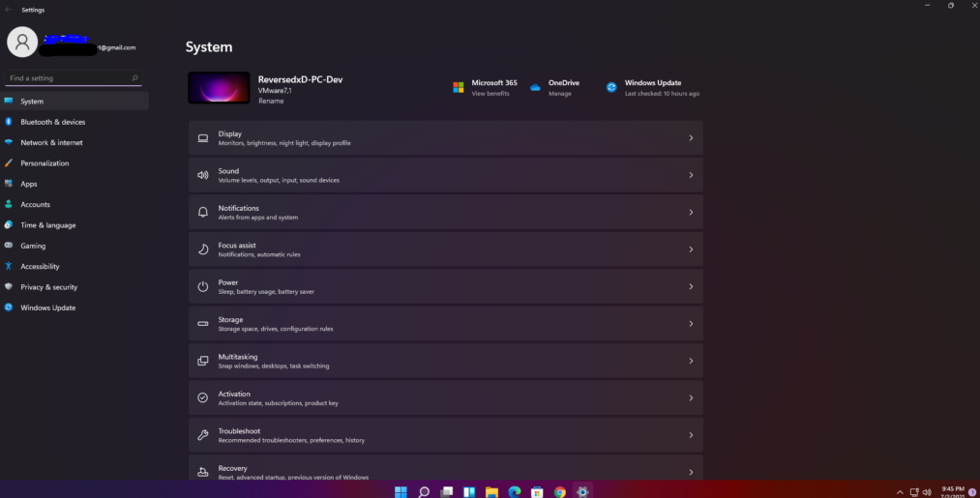Viewport: 980px width, 498px height.
Task: Select Time & language in sidebar
Action: (x=47, y=225)
